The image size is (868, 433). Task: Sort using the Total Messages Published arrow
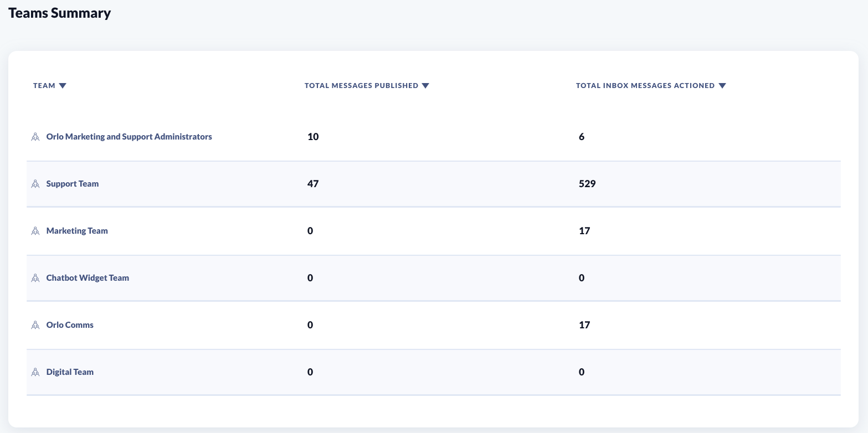[425, 86]
